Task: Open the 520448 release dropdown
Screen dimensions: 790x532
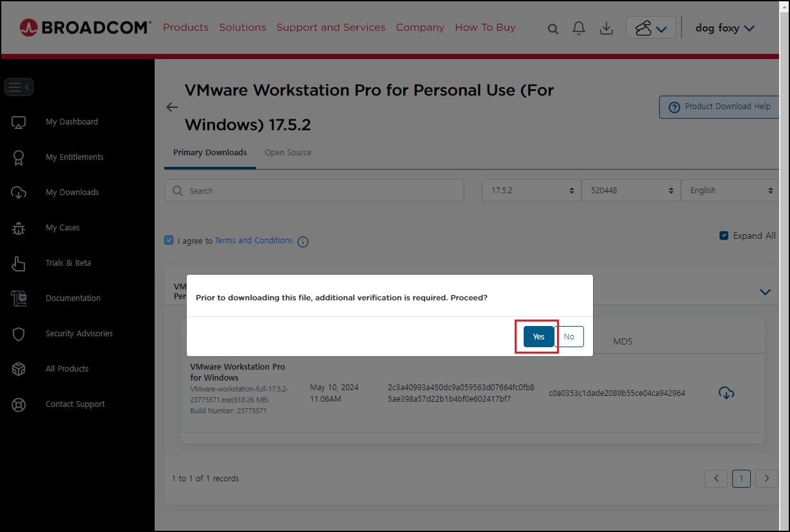Action: (631, 191)
